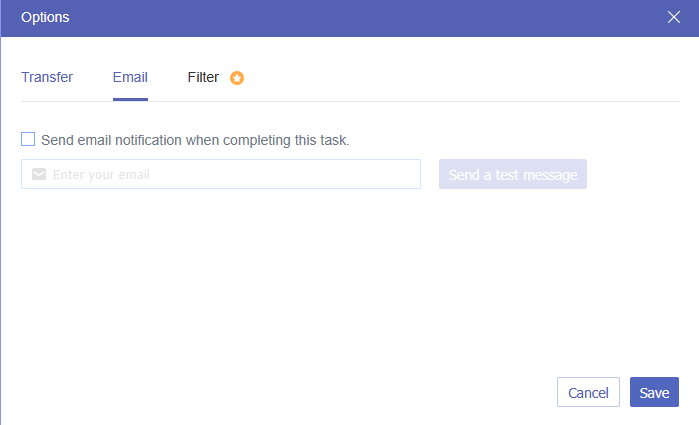Save the email option settings

click(x=654, y=393)
